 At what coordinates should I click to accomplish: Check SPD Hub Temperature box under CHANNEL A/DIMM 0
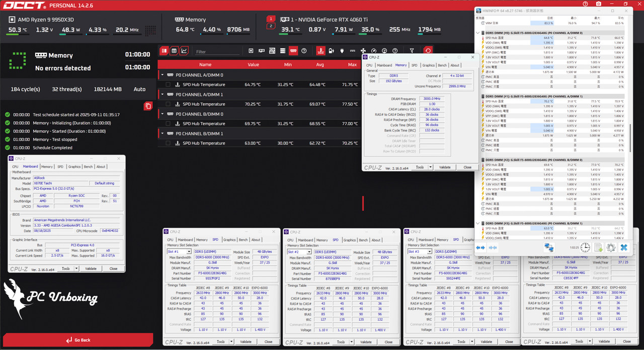pos(168,85)
